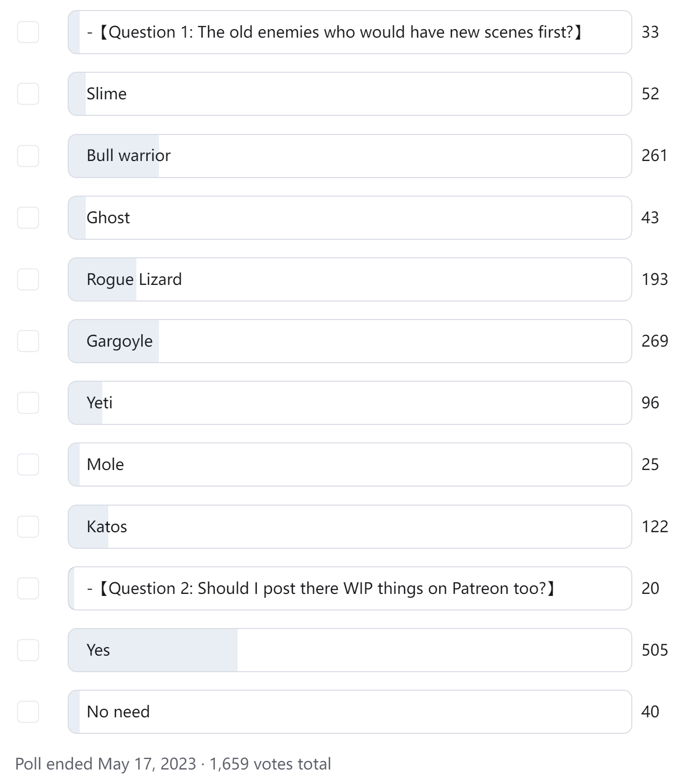Viewport: 700px width, 776px height.
Task: Tick the Bull warrior checkbox
Action: pyautogui.click(x=28, y=156)
